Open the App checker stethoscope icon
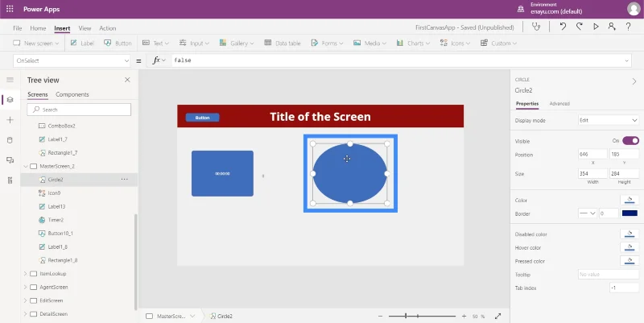The height and width of the screenshot is (323, 644). [535, 27]
